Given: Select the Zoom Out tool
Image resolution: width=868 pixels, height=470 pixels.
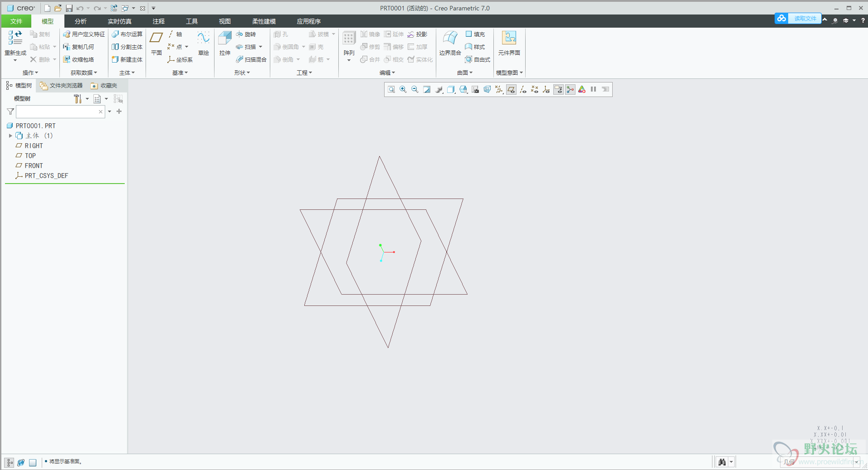Looking at the screenshot, I should 414,90.
